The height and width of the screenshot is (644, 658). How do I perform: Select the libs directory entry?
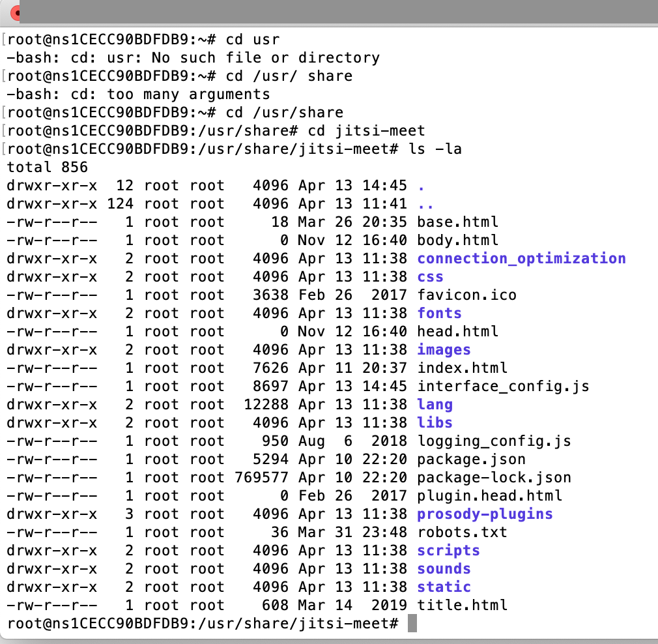click(435, 422)
